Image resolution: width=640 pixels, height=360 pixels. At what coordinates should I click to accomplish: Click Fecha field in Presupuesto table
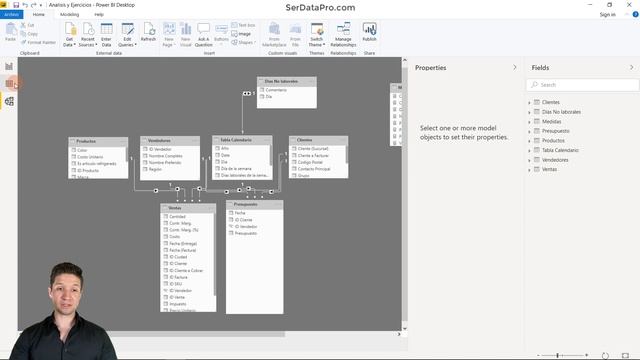240,213
